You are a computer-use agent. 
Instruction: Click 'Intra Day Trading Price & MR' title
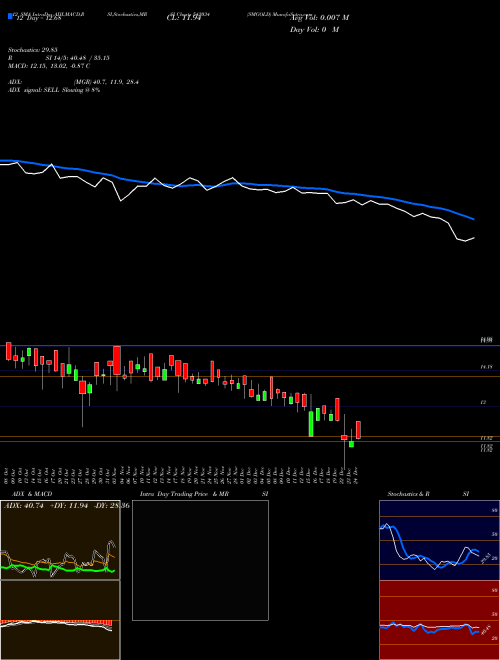pos(185,494)
